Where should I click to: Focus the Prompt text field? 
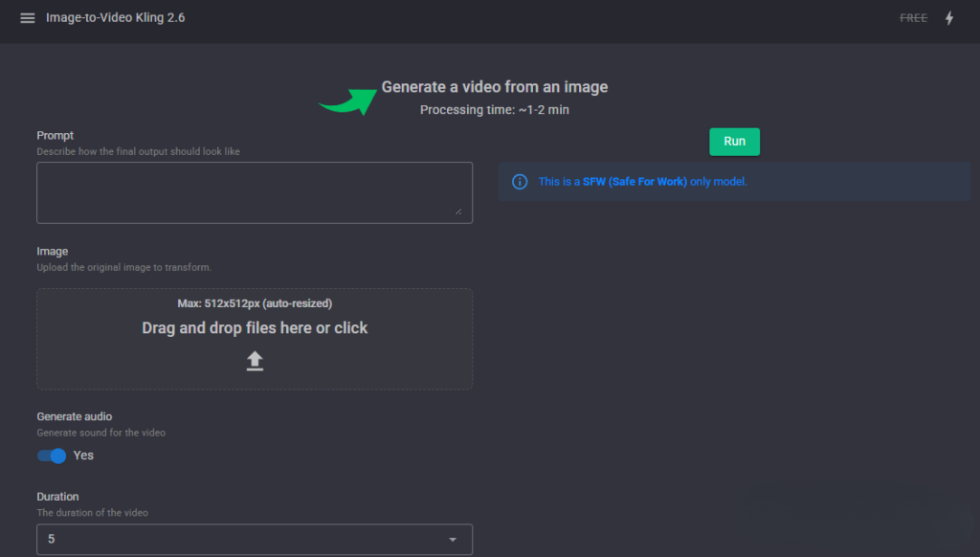254,191
